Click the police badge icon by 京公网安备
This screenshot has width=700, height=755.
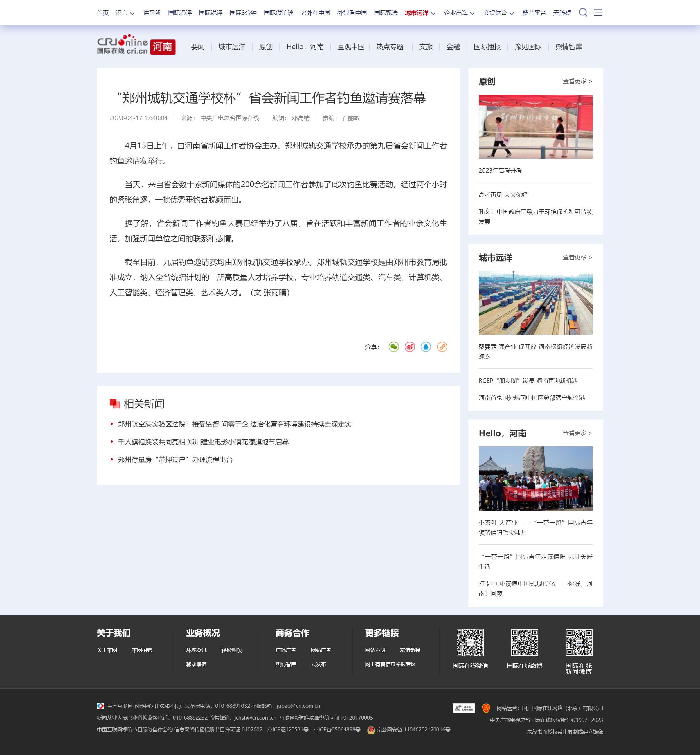tap(371, 730)
